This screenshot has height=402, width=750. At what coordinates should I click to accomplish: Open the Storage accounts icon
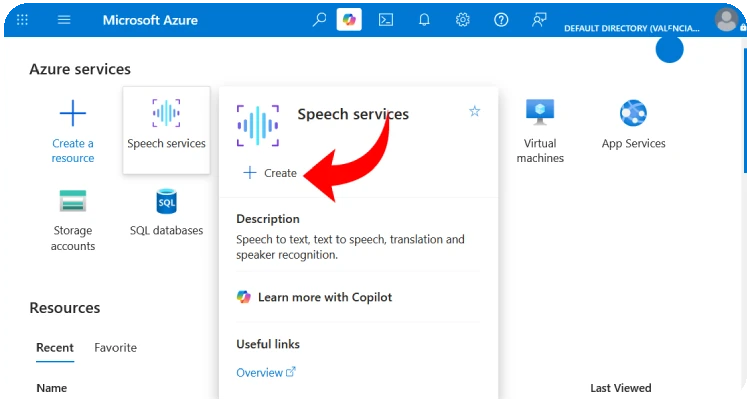pyautogui.click(x=73, y=201)
